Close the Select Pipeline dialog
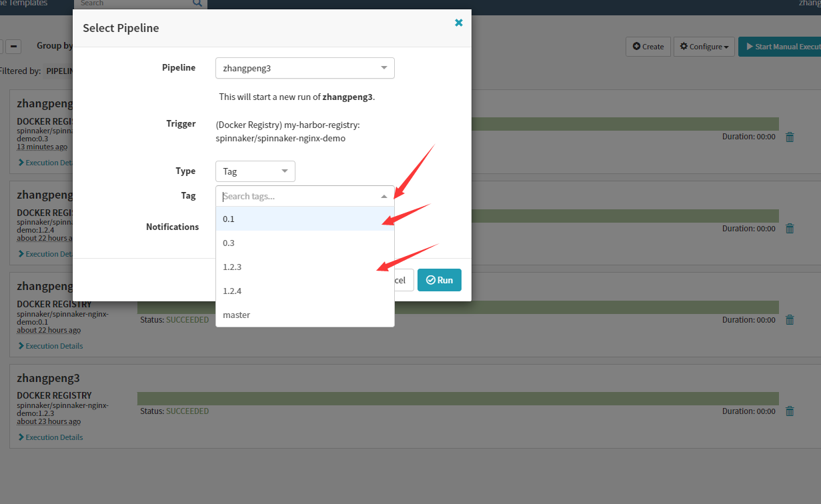Image resolution: width=821 pixels, height=504 pixels. [x=458, y=23]
